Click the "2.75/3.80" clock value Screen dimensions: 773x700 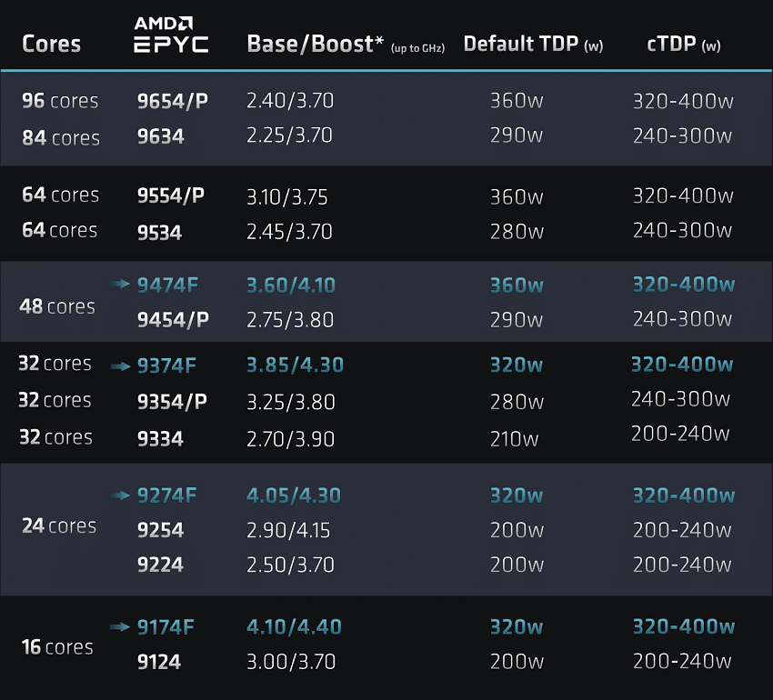[290, 320]
